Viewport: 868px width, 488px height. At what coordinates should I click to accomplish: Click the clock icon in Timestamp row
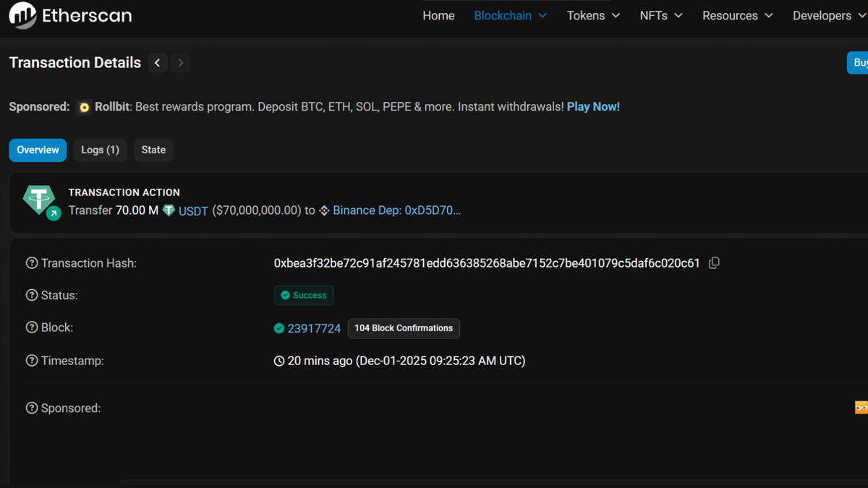tap(279, 361)
